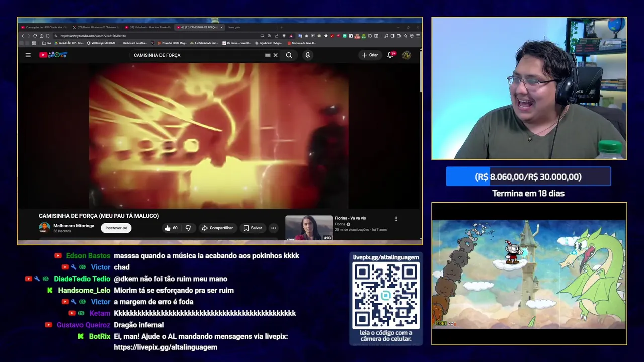Click Florina - Va va vis title
Screen dimensions: 644x362
(350, 218)
